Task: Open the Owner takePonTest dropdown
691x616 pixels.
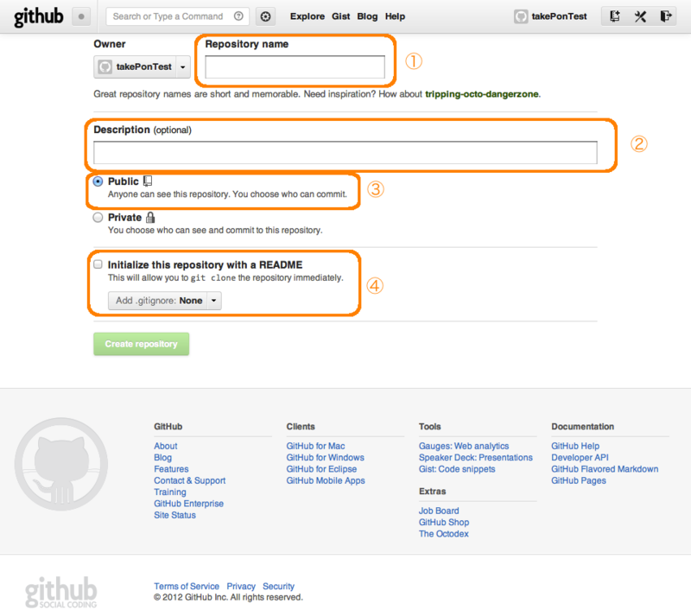Action: tap(142, 67)
